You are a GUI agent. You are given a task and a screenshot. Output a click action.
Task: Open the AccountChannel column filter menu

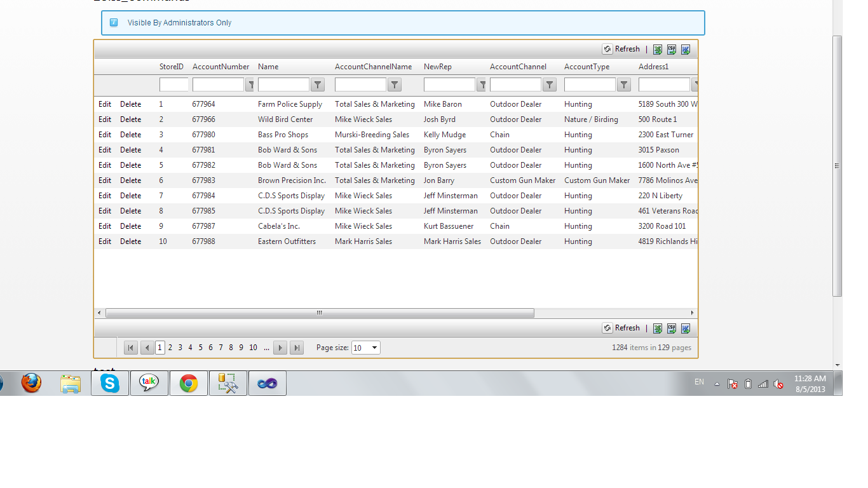click(x=550, y=85)
